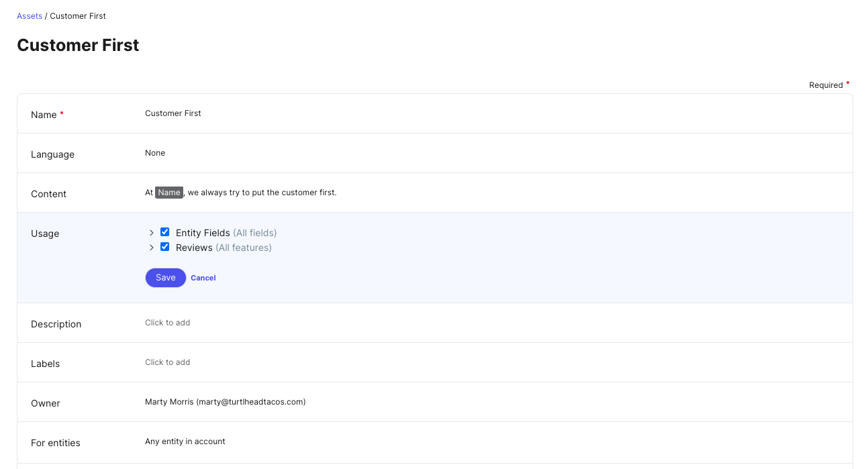The image size is (868, 469).
Task: Expand the Entity Fields tree chevron
Action: point(152,233)
